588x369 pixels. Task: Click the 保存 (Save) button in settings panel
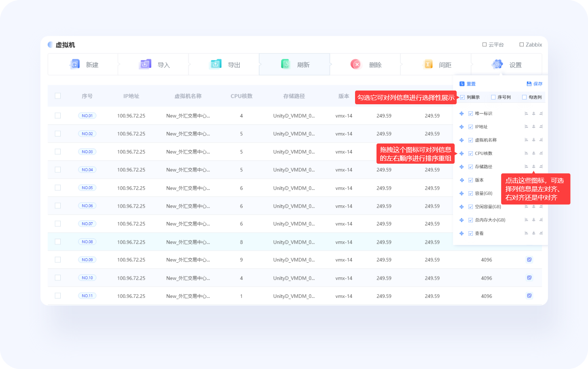pos(534,84)
